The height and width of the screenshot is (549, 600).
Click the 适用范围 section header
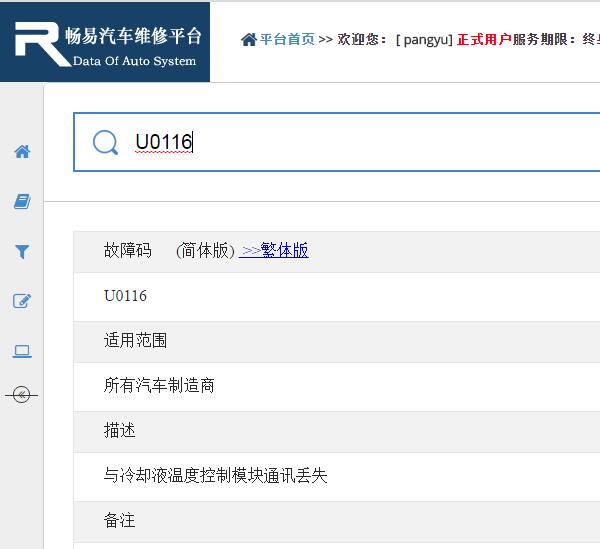coord(135,340)
